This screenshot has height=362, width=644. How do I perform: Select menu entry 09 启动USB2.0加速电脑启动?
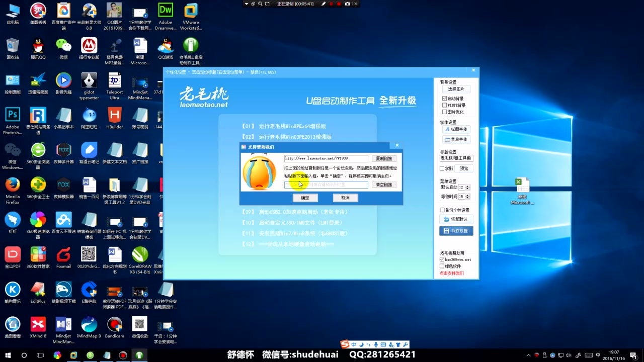[x=295, y=212]
